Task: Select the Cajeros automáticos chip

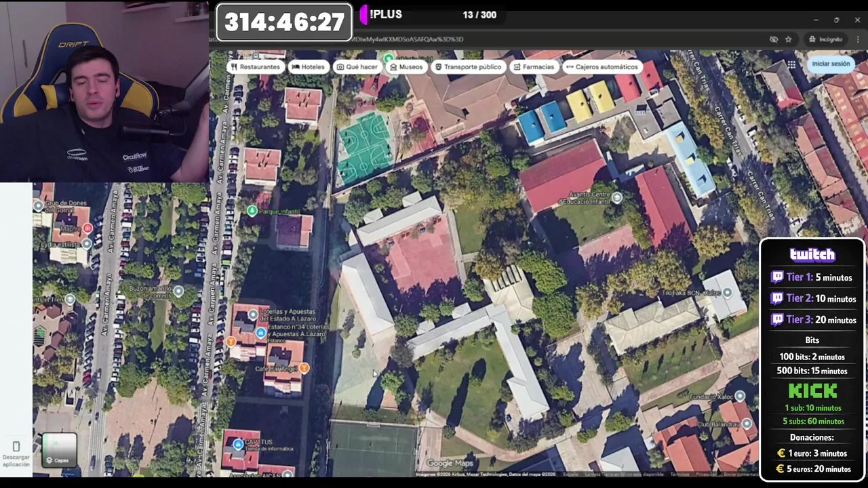Action: tap(601, 67)
